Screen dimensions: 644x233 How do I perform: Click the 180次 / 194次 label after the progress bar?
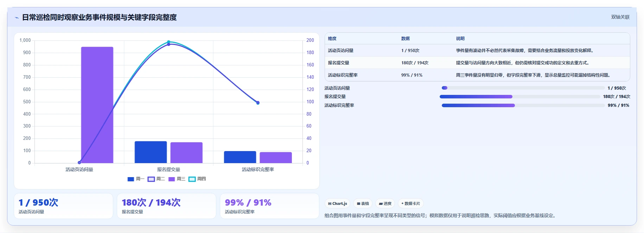pos(617,97)
